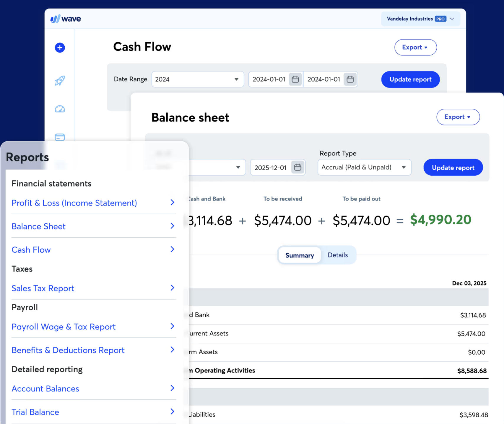Click the Wave logo
The width and height of the screenshot is (504, 424).
point(66,19)
